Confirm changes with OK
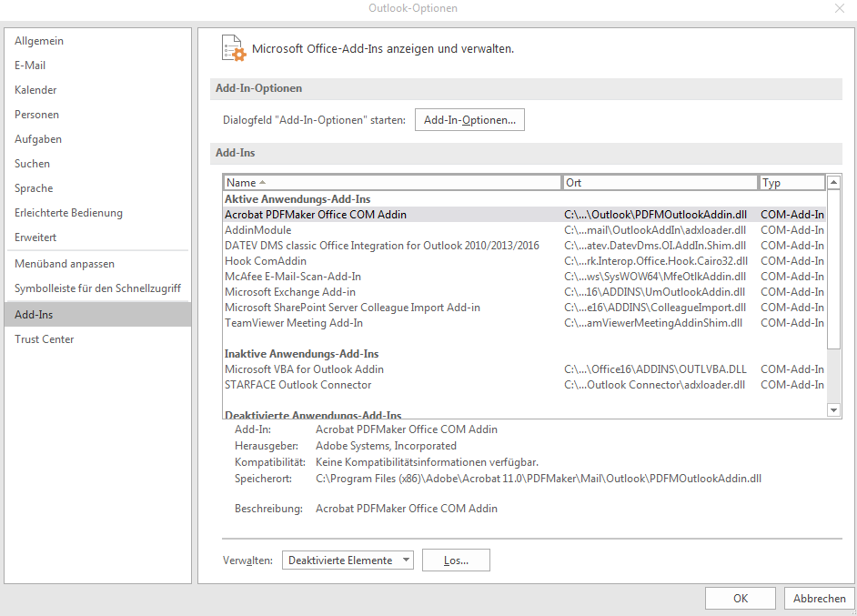Image resolution: width=857 pixels, height=616 pixels. tap(740, 598)
